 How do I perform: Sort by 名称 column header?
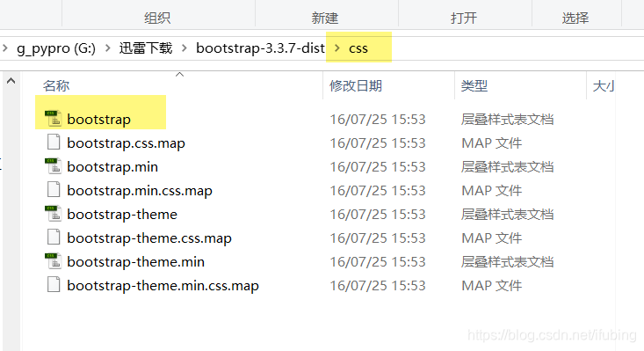click(x=56, y=86)
